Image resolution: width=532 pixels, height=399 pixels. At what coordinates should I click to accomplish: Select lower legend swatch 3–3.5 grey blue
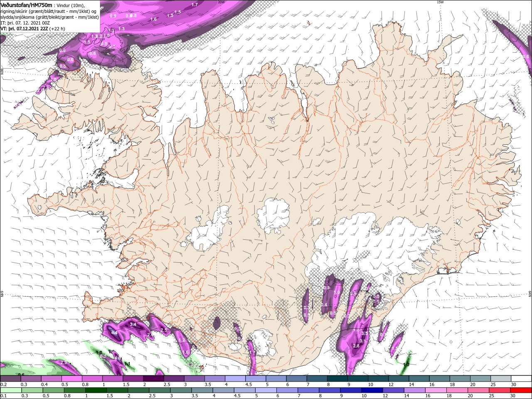pyautogui.click(x=181, y=390)
